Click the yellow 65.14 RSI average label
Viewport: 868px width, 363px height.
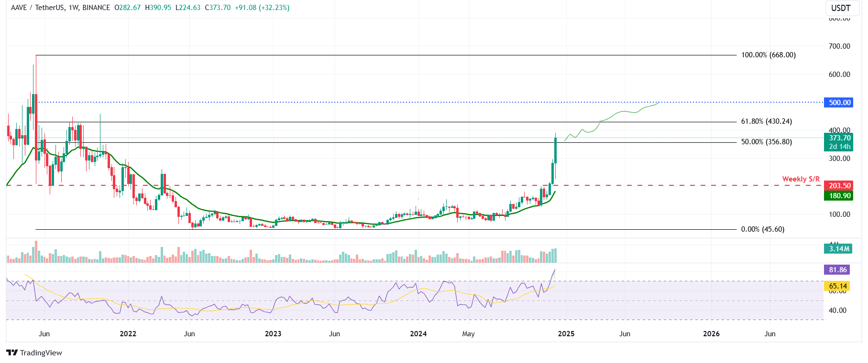click(x=837, y=286)
